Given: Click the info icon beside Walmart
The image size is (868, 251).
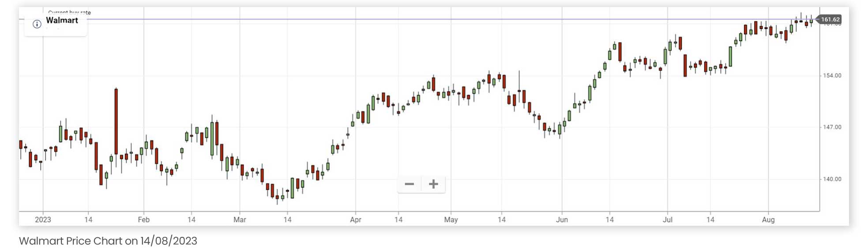Looking at the screenshot, I should (x=37, y=24).
